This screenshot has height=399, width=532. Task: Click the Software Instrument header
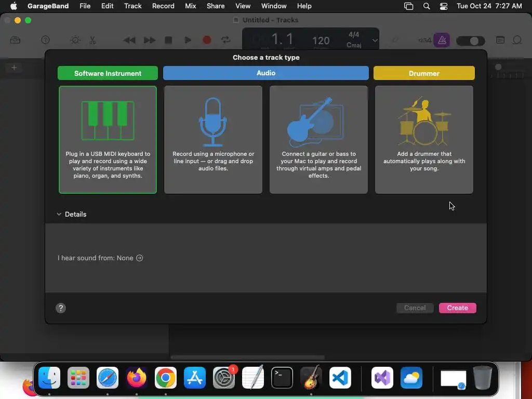[x=108, y=73]
